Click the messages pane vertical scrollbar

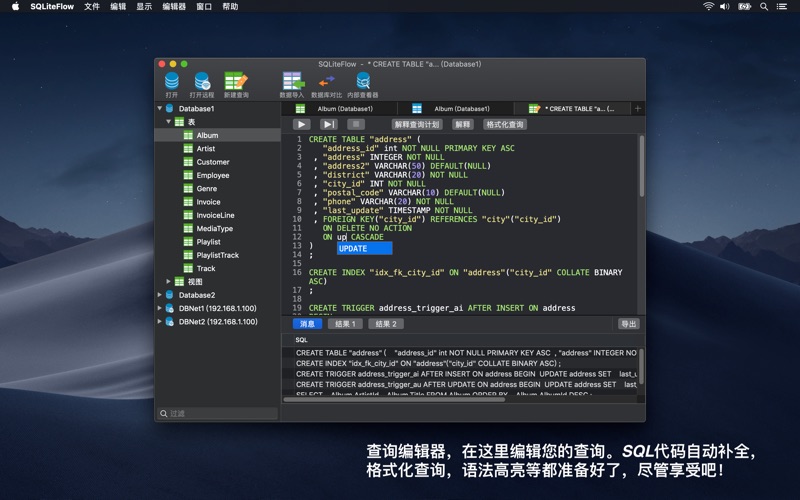(x=641, y=366)
